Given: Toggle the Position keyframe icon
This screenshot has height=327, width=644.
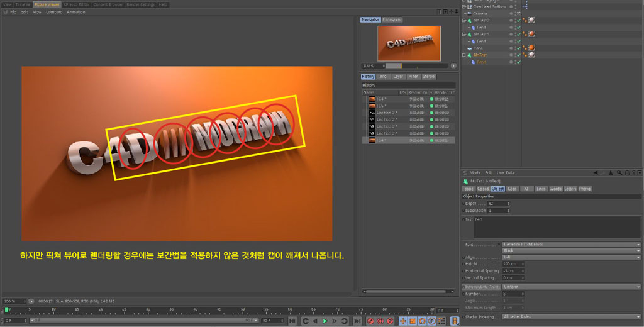Looking at the screenshot, I should (x=403, y=321).
